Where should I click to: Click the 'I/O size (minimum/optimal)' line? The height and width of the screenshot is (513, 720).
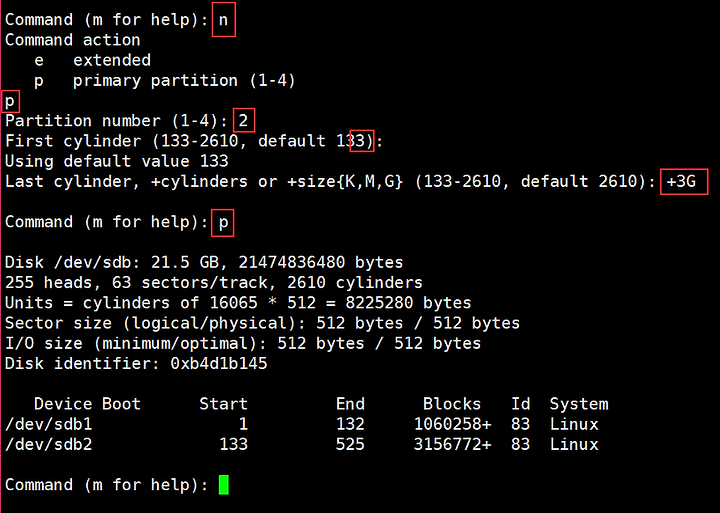(243, 343)
